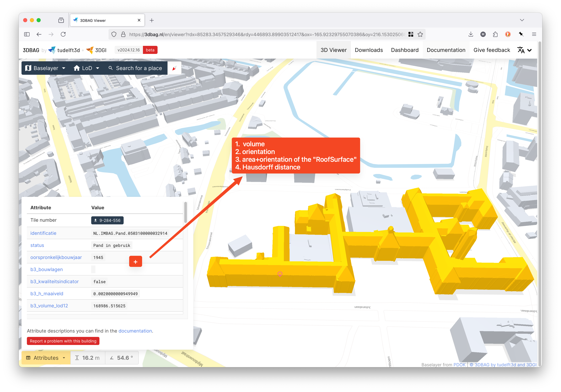This screenshot has height=392, width=561.
Task: Click the Search for a place field
Action: pos(139,68)
